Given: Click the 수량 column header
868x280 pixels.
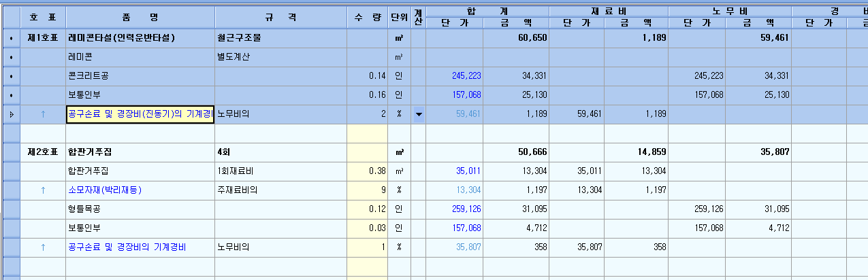Looking at the screenshot, I should 368,18.
